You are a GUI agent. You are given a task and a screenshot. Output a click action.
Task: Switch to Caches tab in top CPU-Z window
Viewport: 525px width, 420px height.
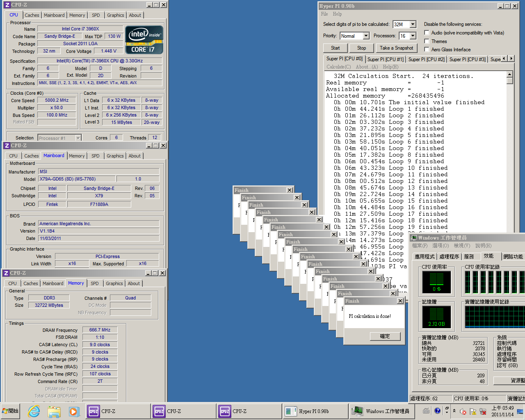[x=32, y=15]
